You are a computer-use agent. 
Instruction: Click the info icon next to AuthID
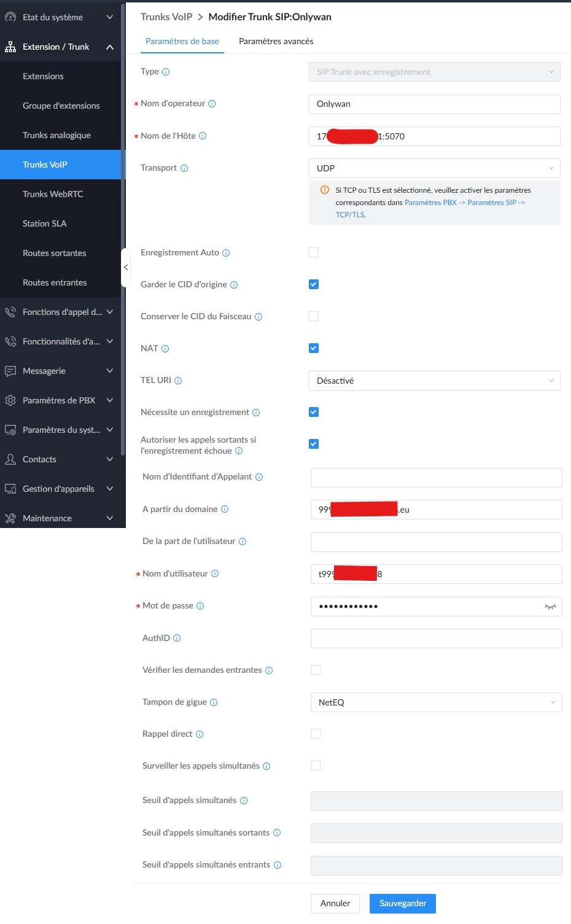[177, 639]
